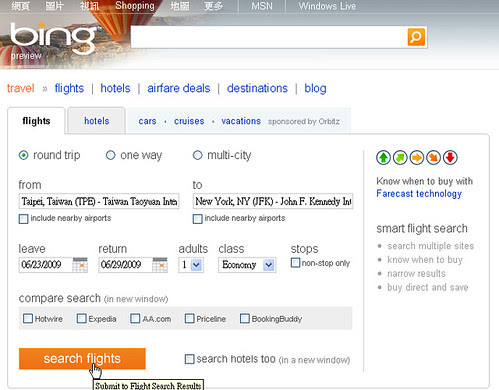Click the green diagonal-up arrow Farecast icon
The height and width of the screenshot is (390, 499).
[x=400, y=158]
